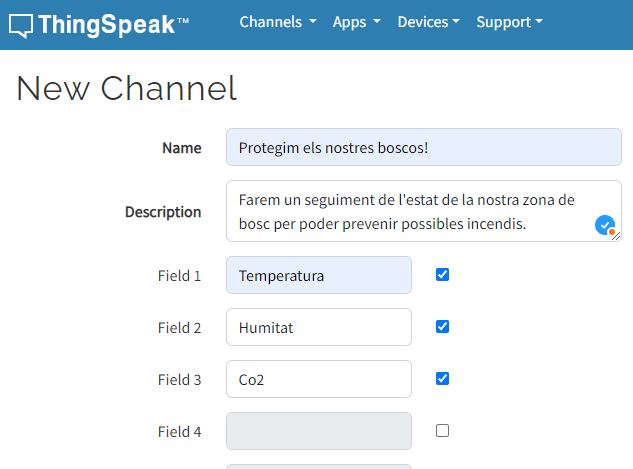The image size is (633, 469).
Task: Uncheck the Field 1 checkbox
Action: pyautogui.click(x=443, y=274)
